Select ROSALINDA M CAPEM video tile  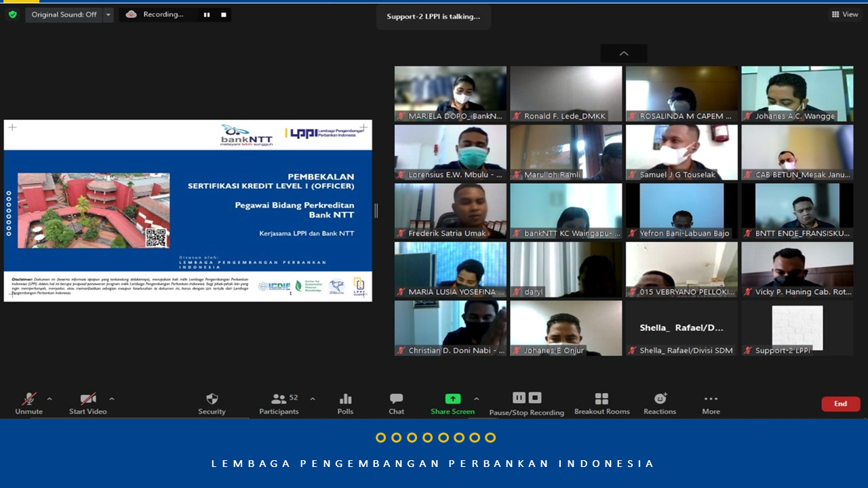click(682, 94)
